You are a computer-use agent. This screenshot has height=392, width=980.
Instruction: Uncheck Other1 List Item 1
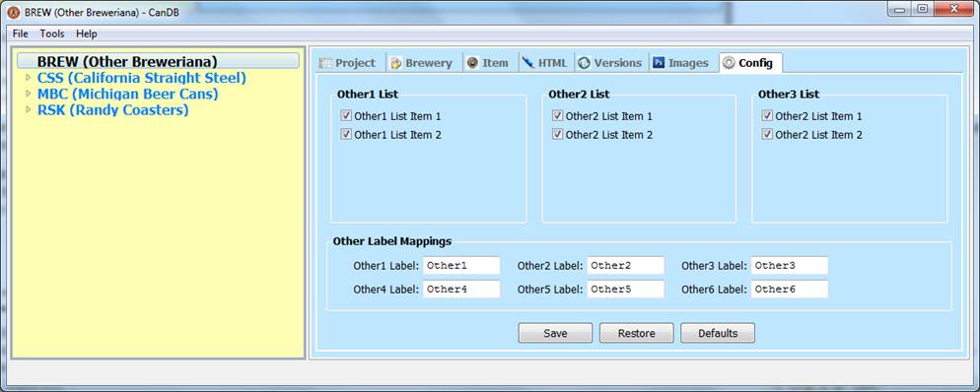(x=346, y=115)
